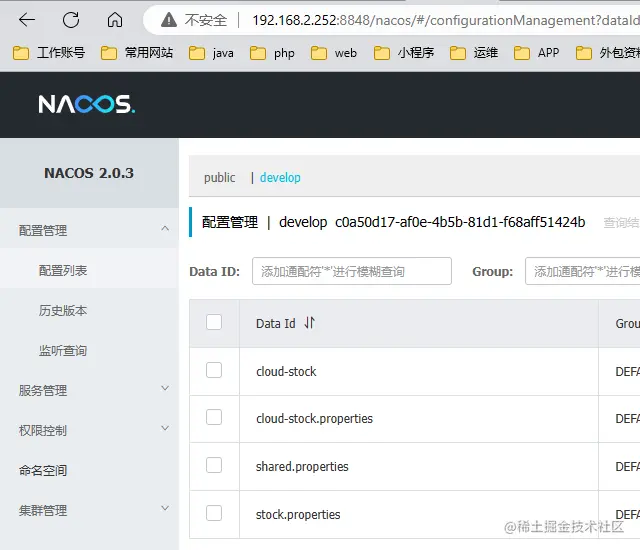Image resolution: width=640 pixels, height=550 pixels.
Task: Expand the 服务管理 menu section
Action: [x=89, y=390]
